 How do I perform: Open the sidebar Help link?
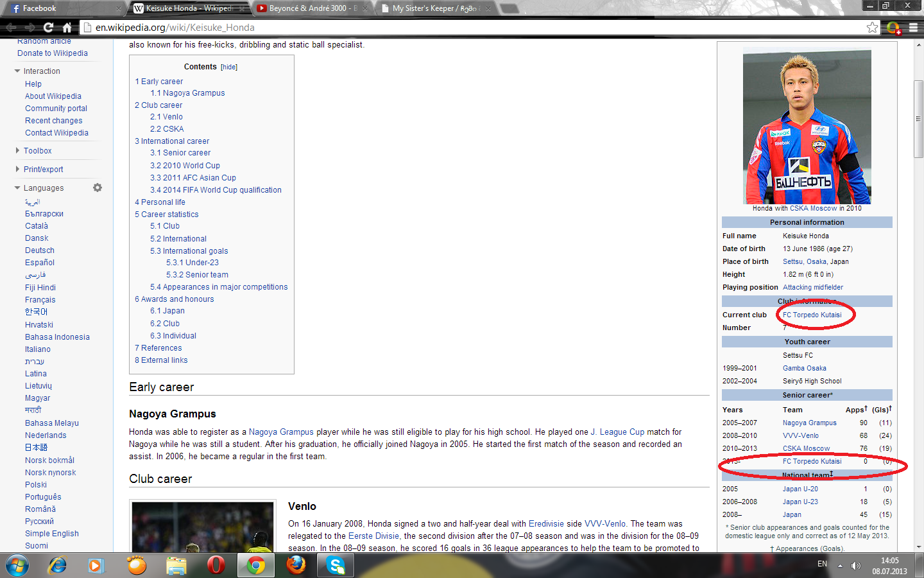tap(33, 84)
